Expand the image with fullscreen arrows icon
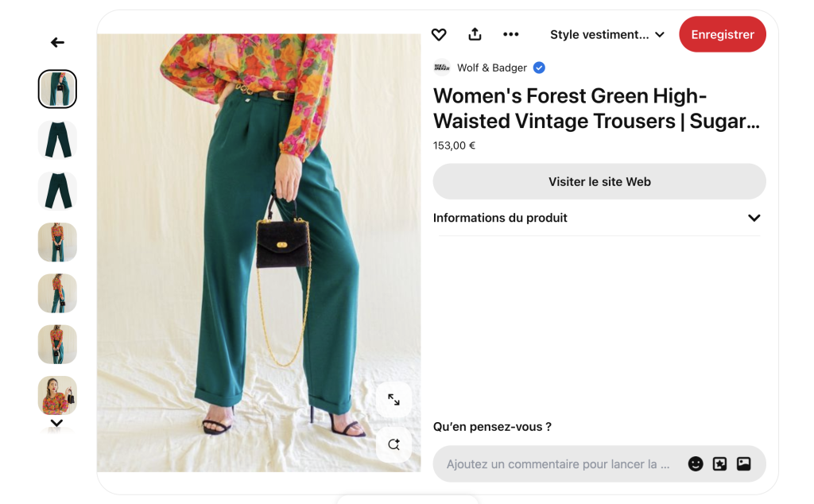 pyautogui.click(x=393, y=400)
